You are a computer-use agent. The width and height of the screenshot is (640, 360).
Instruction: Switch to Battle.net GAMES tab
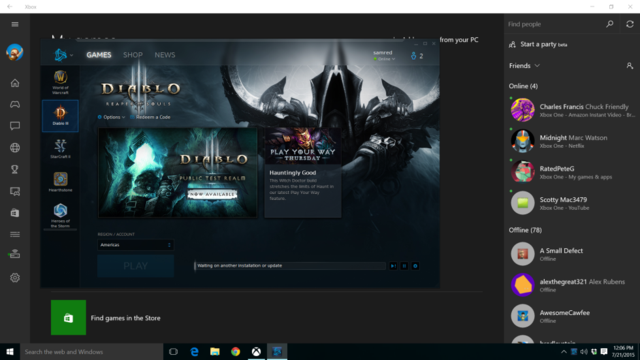[x=99, y=55]
